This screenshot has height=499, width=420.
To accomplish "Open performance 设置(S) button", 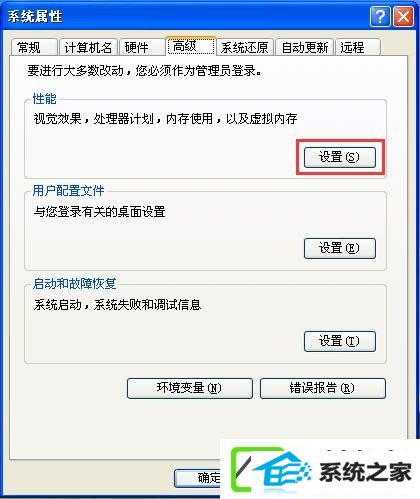I will [x=340, y=157].
